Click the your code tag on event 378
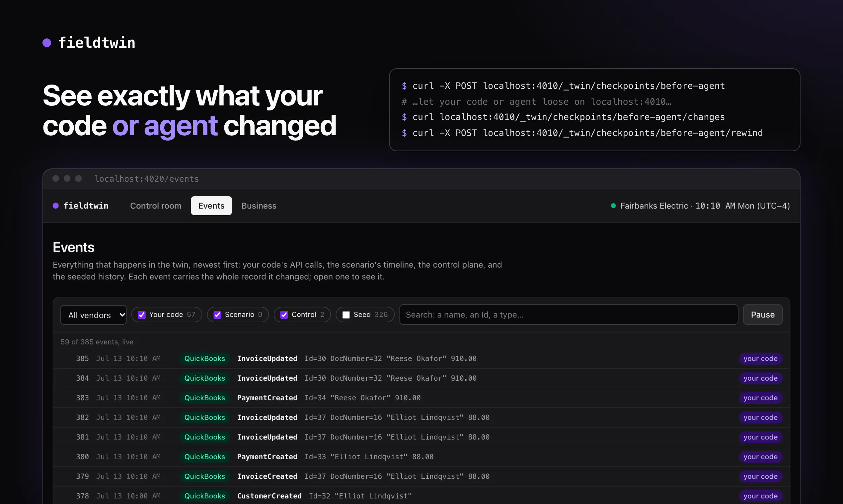This screenshot has width=843, height=504. 760,496
